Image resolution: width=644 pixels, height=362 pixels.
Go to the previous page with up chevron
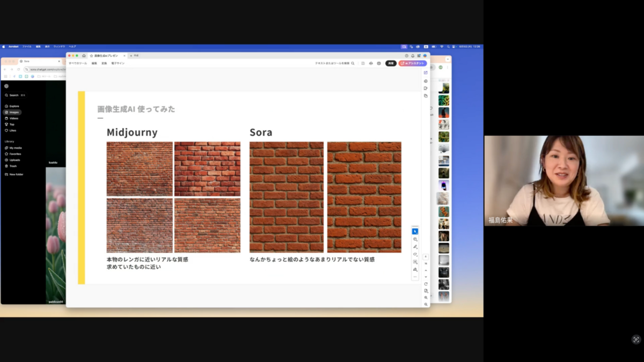[426, 270]
